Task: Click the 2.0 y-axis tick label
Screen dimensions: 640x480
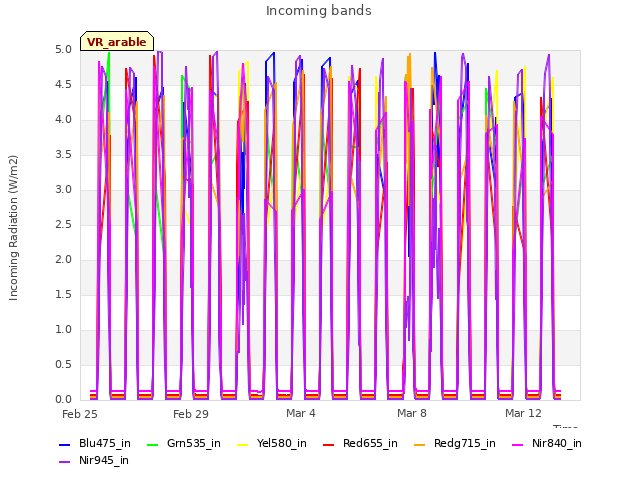Action: (63, 260)
